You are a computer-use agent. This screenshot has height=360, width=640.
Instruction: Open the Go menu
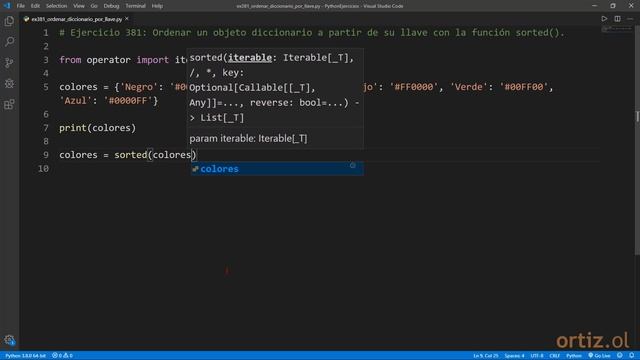click(94, 6)
